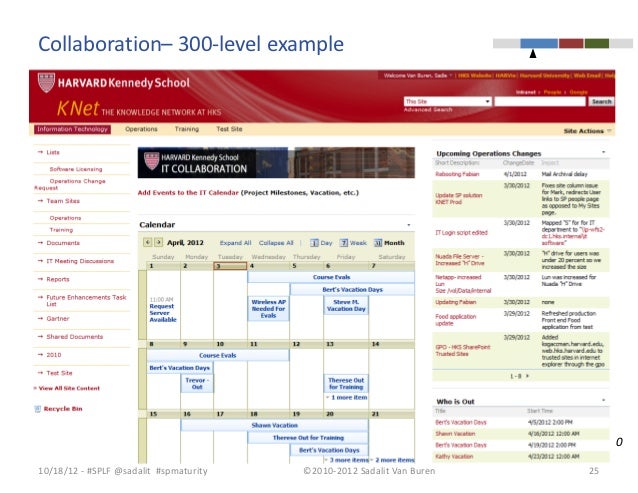Click the Search button
The width and height of the screenshot is (638, 493).
coord(601,102)
